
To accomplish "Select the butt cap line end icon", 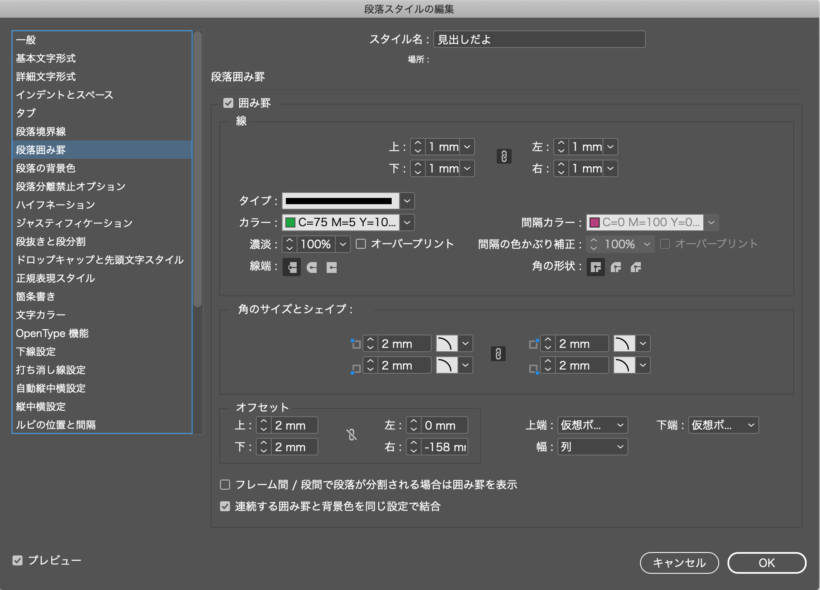I will click(293, 267).
